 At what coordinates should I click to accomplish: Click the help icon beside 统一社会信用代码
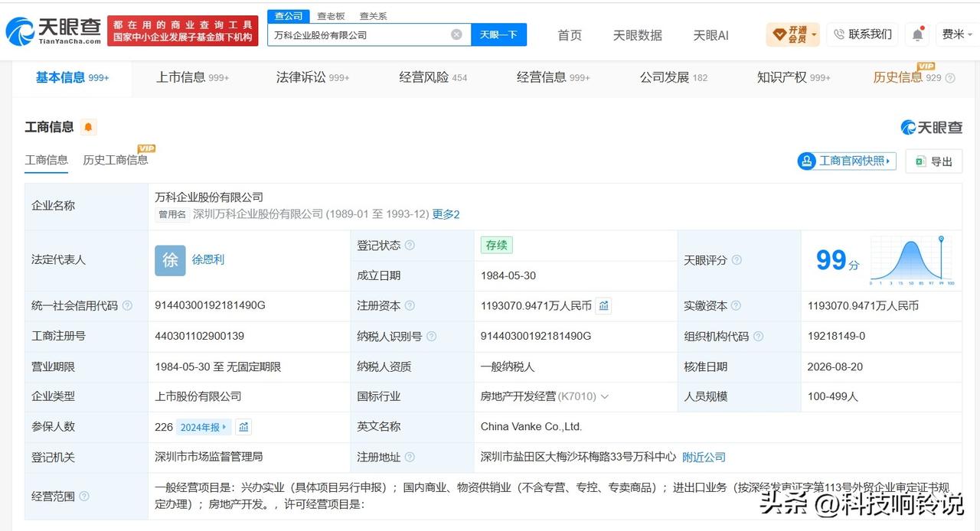pos(127,305)
